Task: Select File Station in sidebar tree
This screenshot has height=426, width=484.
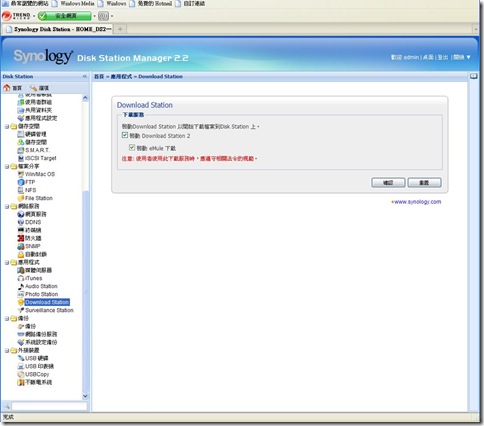Action: click(x=39, y=198)
